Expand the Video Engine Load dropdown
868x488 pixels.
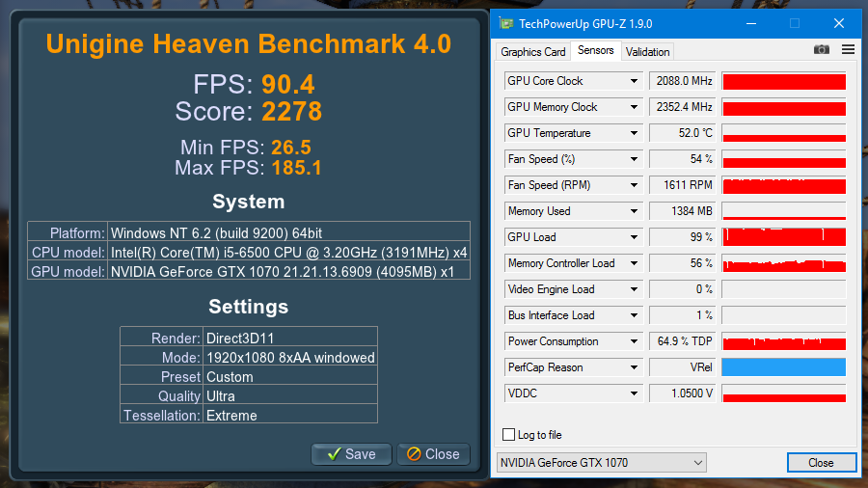coord(634,289)
